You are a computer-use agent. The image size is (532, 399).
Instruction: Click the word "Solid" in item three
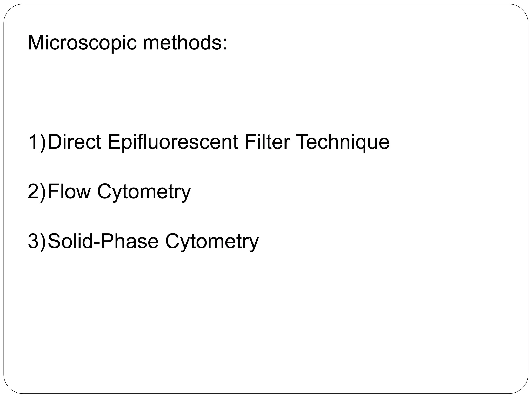[x=70, y=241]
